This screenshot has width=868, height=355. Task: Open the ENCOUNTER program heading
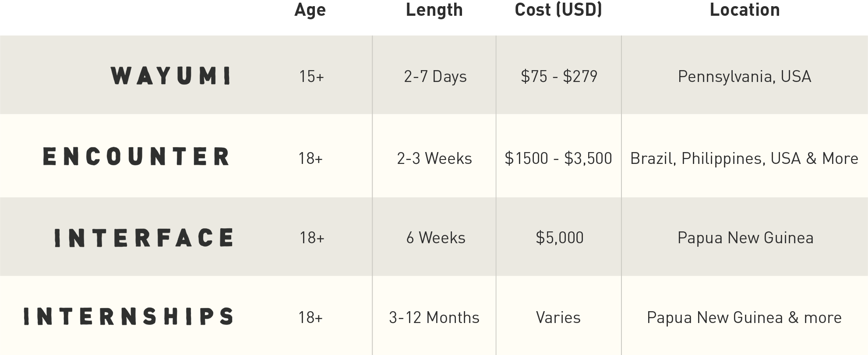coord(136,156)
